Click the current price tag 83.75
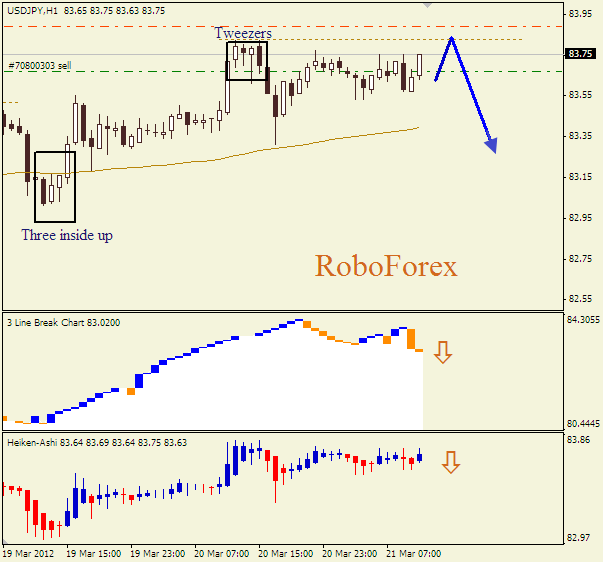 coord(579,54)
